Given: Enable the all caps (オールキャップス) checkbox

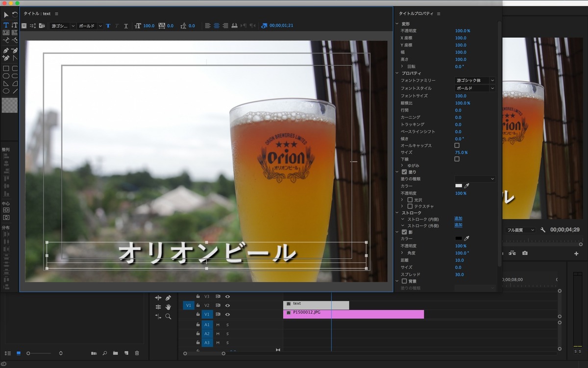Looking at the screenshot, I should (x=457, y=146).
